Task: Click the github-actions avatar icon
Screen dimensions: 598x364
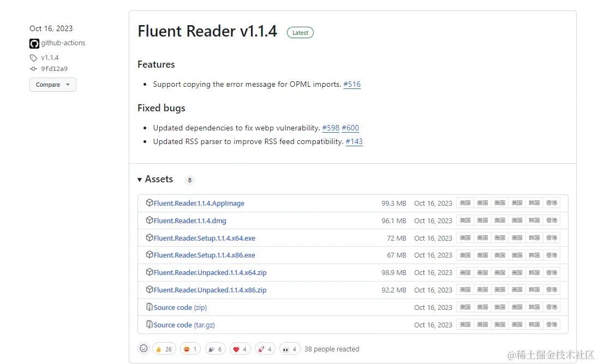Action: [x=34, y=44]
